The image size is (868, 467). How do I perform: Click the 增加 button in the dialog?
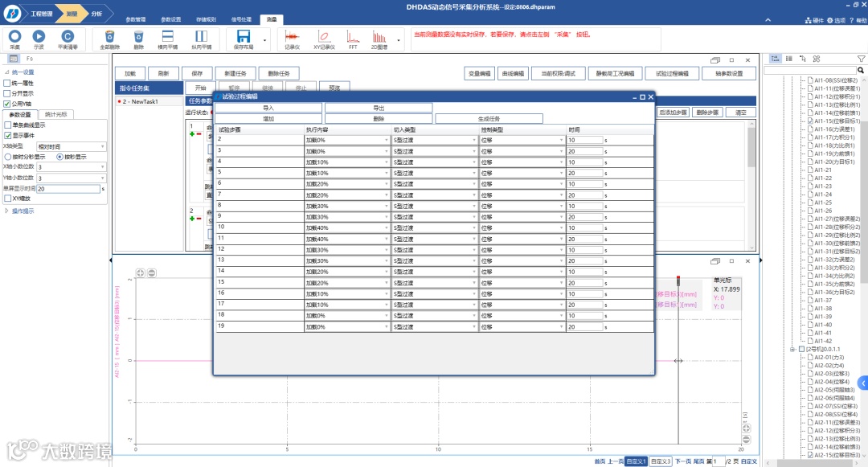pos(268,118)
